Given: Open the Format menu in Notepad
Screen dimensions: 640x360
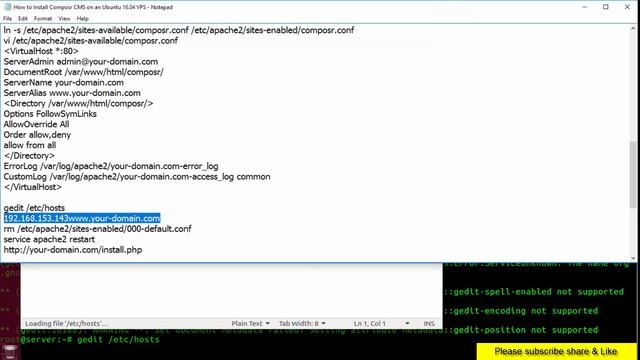Looking at the screenshot, I should pyautogui.click(x=43, y=18).
